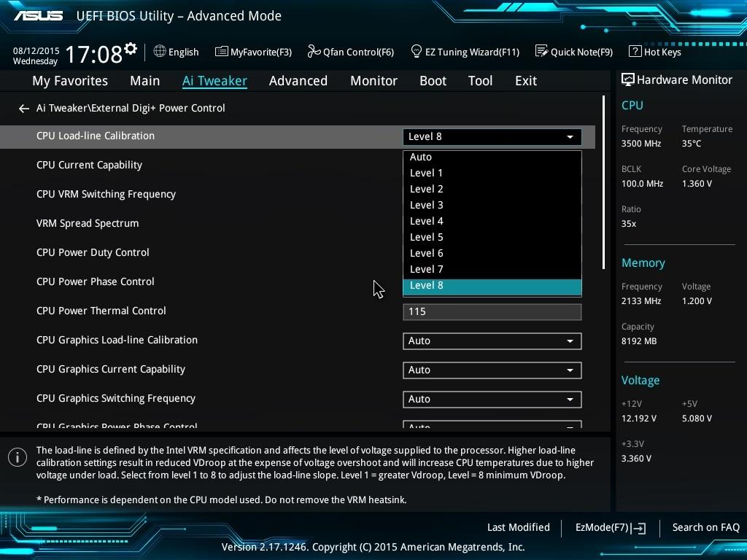Image resolution: width=747 pixels, height=560 pixels.
Task: Click the settings gear icon beside the clock
Action: click(x=131, y=49)
